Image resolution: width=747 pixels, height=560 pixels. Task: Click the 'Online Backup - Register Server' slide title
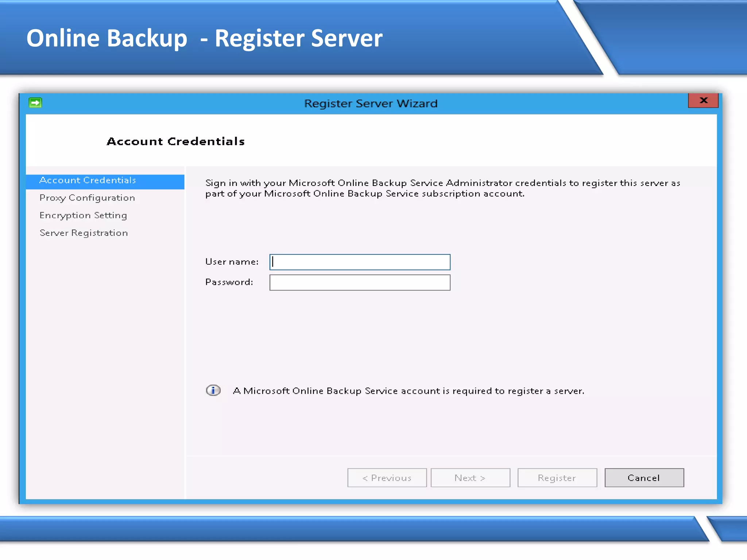pos(205,38)
